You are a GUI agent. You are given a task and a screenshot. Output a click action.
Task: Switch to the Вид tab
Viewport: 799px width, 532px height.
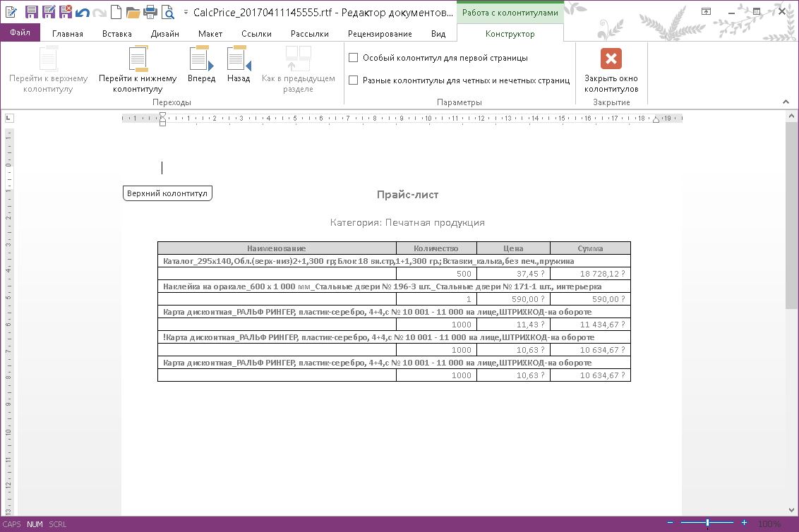coord(438,34)
